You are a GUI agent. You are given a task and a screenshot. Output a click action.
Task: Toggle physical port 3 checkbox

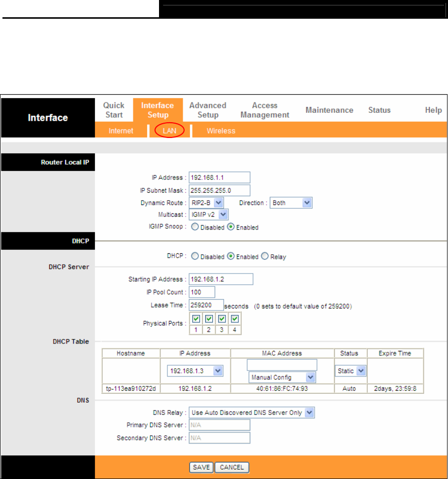coord(222,319)
